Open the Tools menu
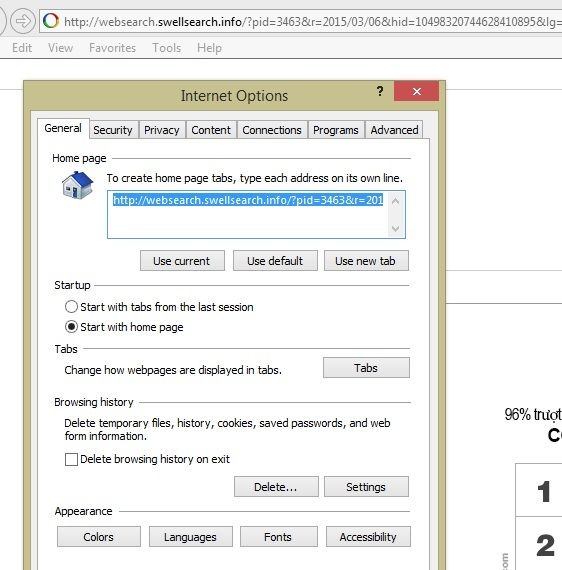Viewport: 562px width, 570px height. click(x=166, y=48)
